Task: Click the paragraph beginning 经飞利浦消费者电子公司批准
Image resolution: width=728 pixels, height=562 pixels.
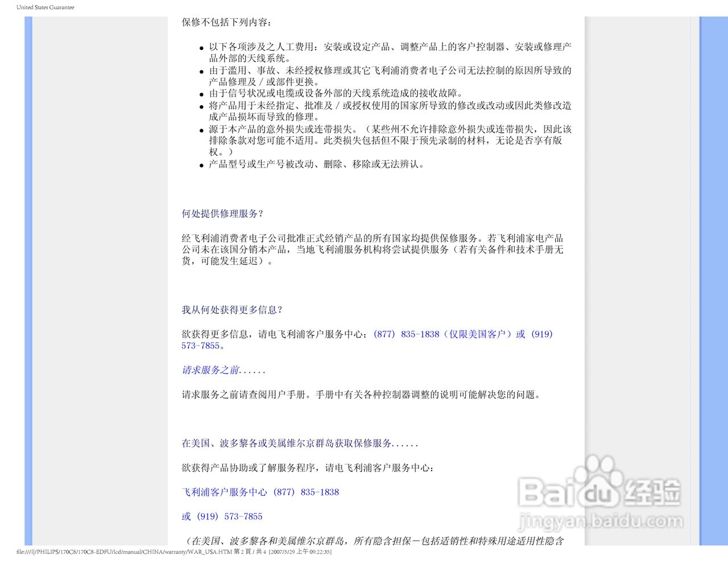Action: coord(373,249)
